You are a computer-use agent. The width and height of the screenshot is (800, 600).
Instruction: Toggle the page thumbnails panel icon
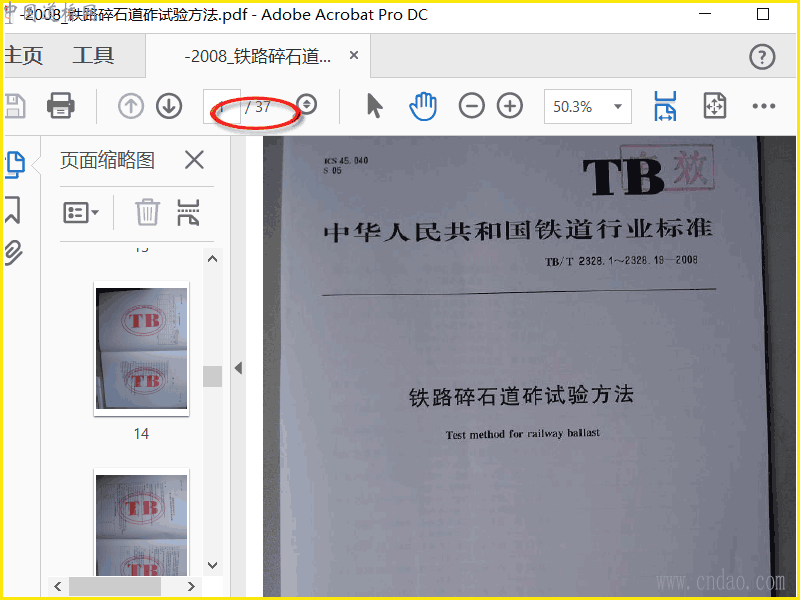coord(15,165)
